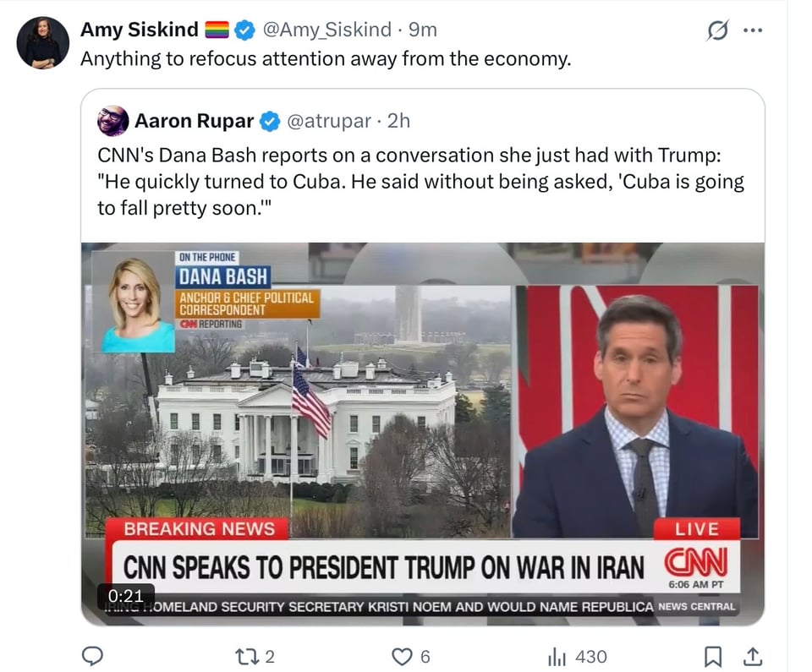This screenshot has width=812, height=672.
Task: Click the Grok actions icon
Action: (717, 28)
